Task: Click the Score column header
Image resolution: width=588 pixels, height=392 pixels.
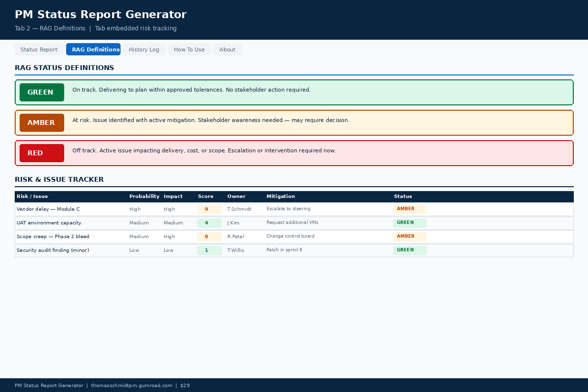Action: click(x=206, y=196)
